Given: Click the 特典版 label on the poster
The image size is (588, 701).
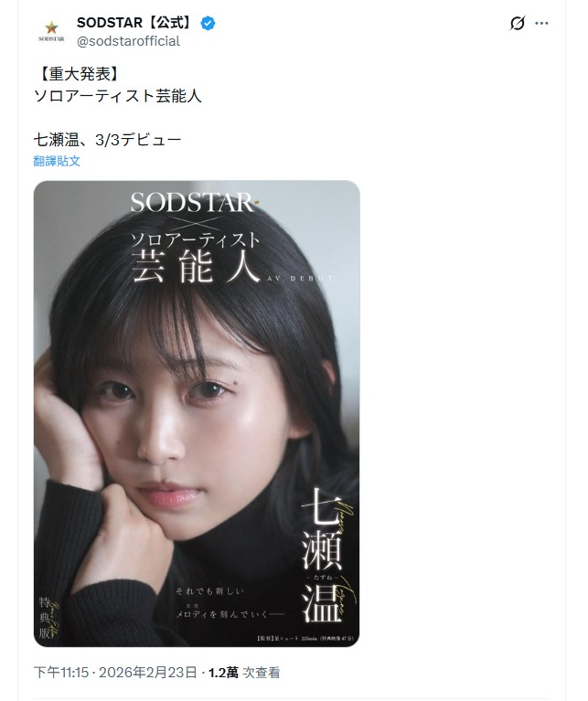Looking at the screenshot, I should point(45,617).
